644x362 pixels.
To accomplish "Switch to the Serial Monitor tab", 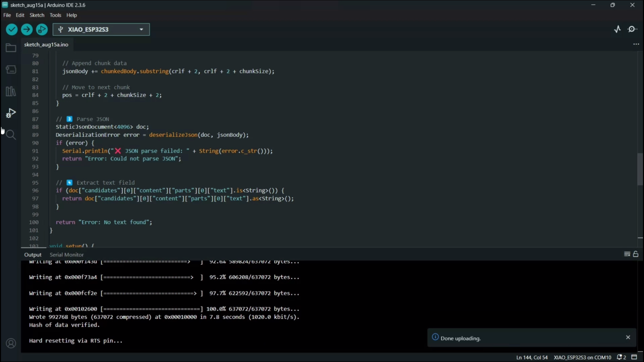I will [x=66, y=255].
